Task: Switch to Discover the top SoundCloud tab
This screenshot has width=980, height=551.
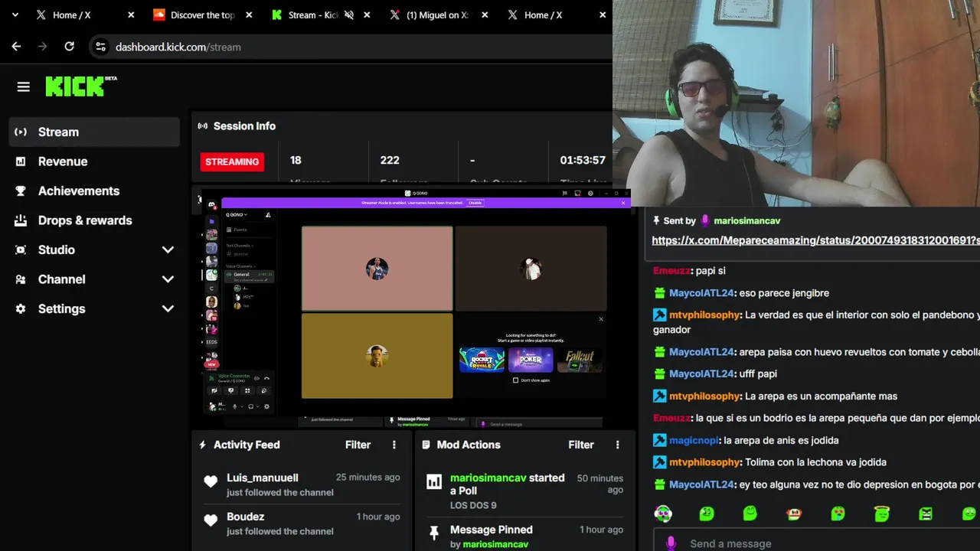Action: click(x=202, y=15)
